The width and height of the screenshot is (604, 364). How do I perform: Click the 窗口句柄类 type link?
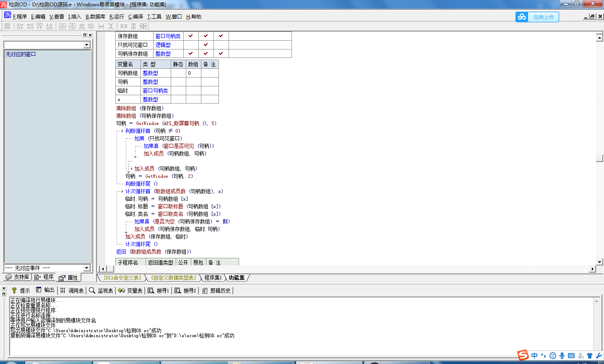(168, 36)
